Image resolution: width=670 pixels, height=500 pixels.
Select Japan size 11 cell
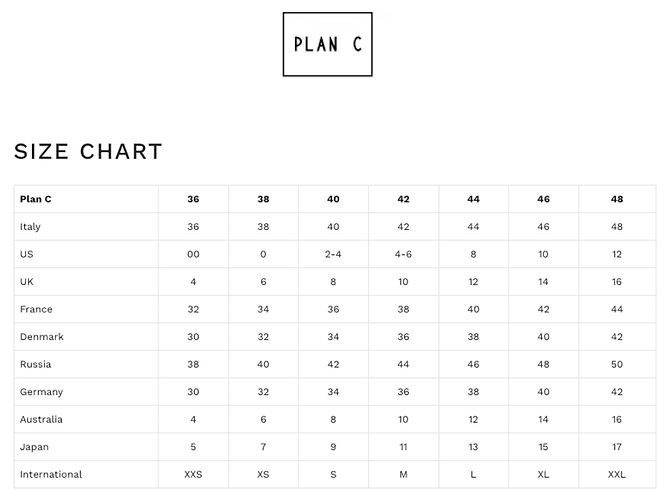click(x=403, y=447)
